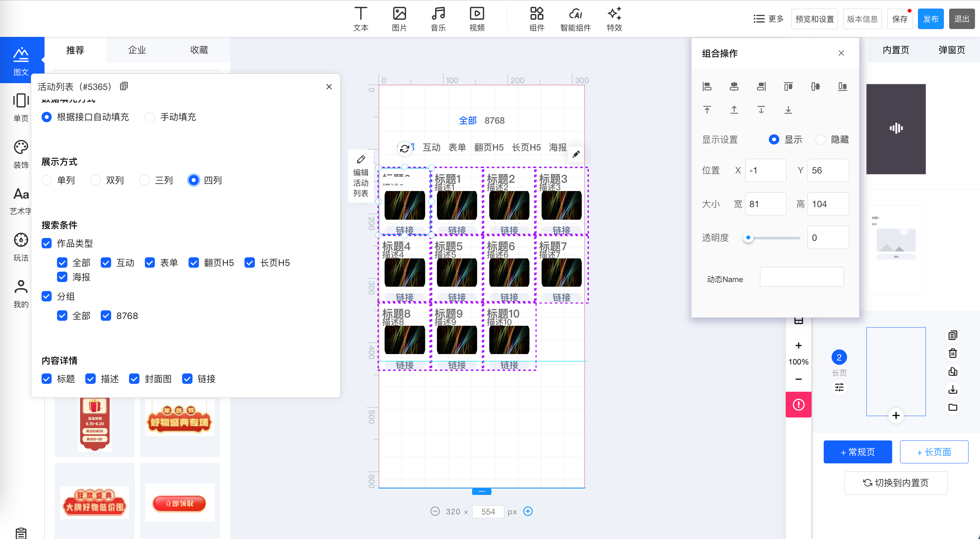Image resolution: width=980 pixels, height=539 pixels.
Task: Click the align left icon in 组合操作
Action: tap(707, 87)
